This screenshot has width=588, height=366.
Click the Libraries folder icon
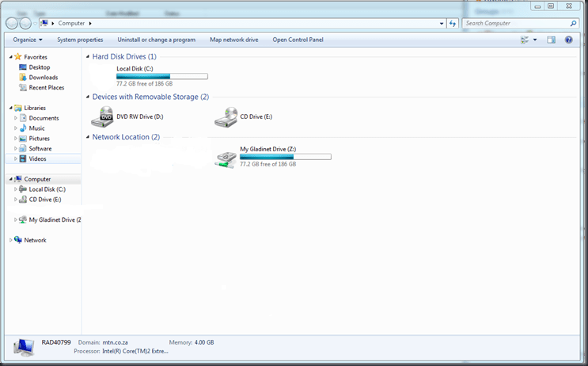pyautogui.click(x=18, y=108)
